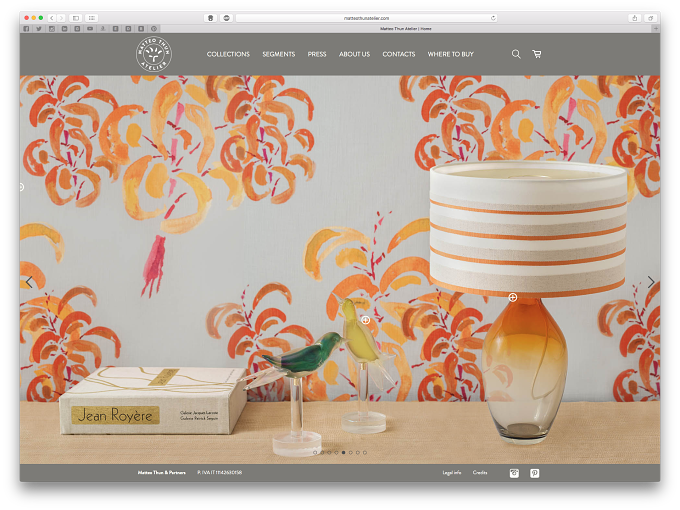The width and height of the screenshot is (680, 510).
Task: Click the Safari share icon
Action: 634,18
